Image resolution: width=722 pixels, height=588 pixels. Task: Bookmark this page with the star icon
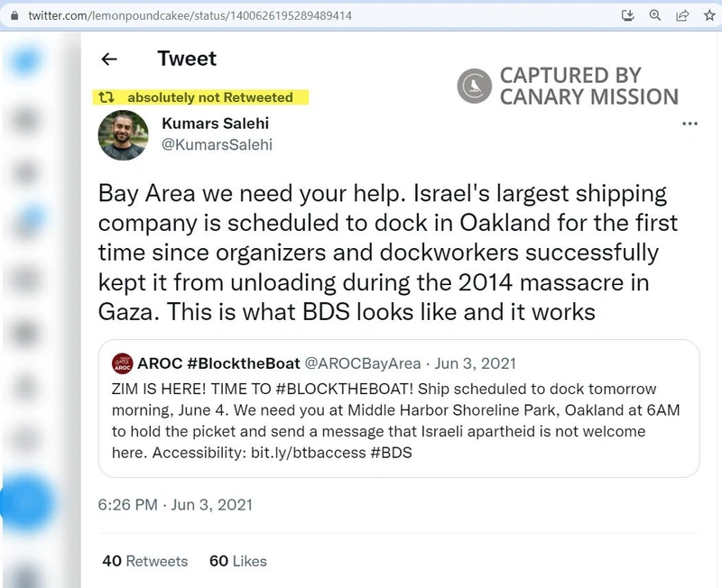tap(709, 15)
